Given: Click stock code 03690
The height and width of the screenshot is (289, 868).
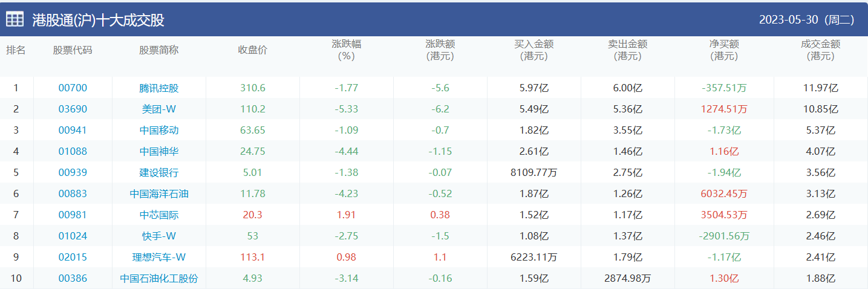Looking at the screenshot, I should (73, 109).
